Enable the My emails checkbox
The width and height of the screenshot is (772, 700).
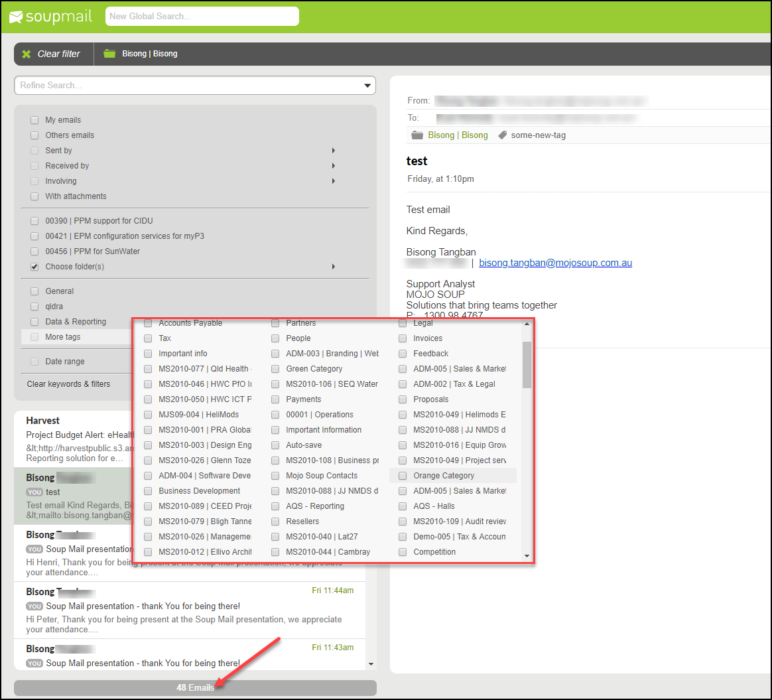pyautogui.click(x=34, y=120)
